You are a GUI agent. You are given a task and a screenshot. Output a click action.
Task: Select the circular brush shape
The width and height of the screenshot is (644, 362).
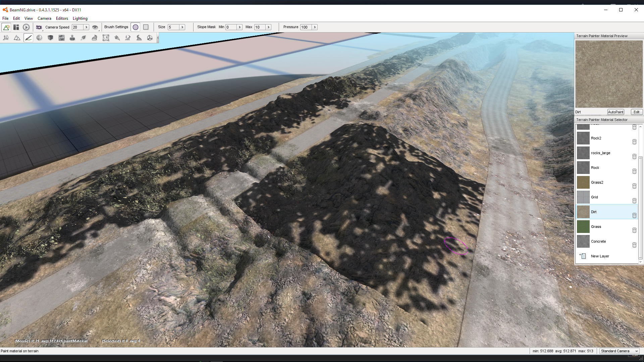[x=136, y=27]
